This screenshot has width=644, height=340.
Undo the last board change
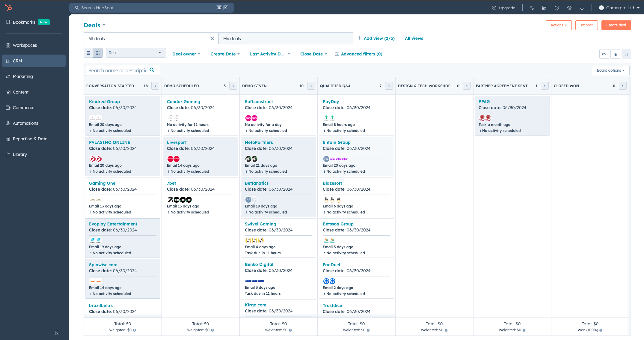(x=604, y=54)
